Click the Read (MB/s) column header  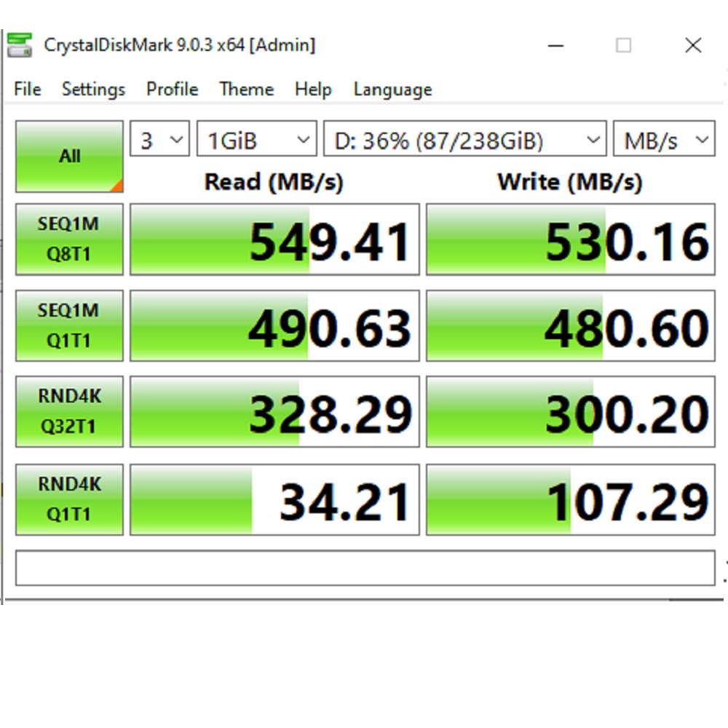[274, 181]
